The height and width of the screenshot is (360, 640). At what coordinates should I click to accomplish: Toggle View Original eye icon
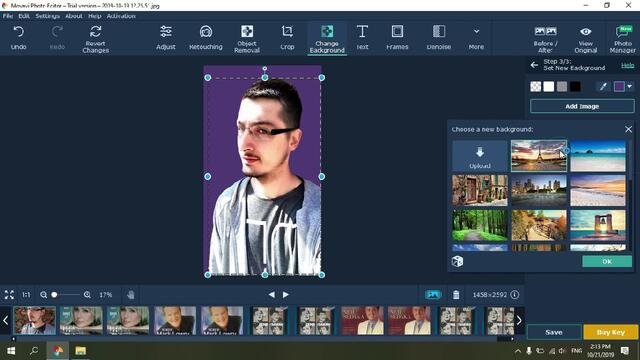tap(586, 39)
